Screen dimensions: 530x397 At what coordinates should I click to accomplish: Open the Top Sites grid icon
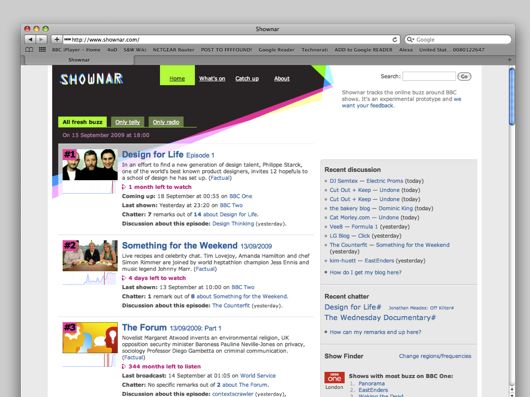click(42, 50)
